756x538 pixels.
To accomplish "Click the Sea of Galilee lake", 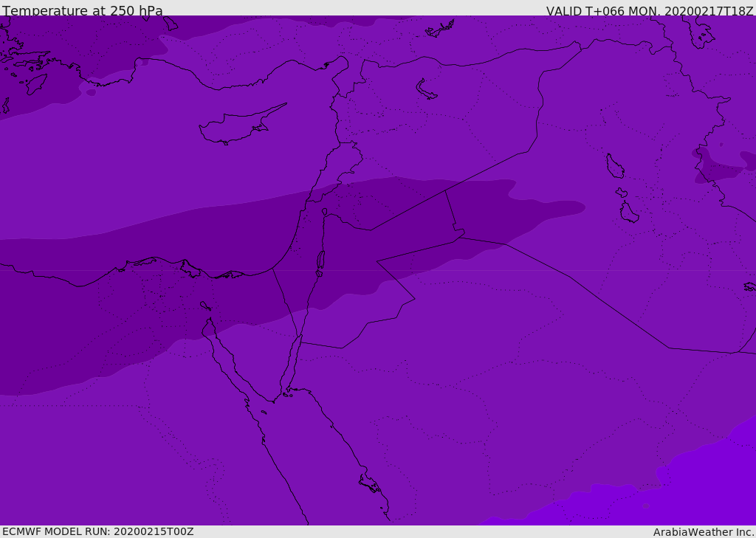I will (325, 212).
